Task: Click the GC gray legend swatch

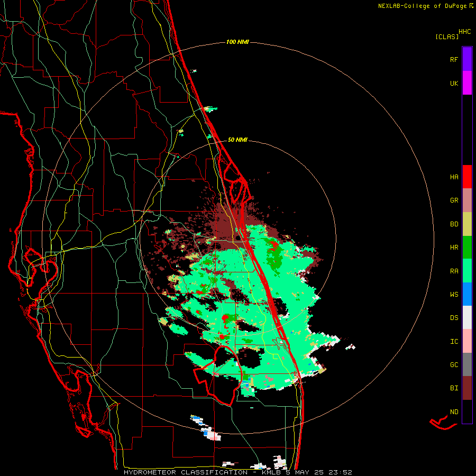Action: pos(467,364)
